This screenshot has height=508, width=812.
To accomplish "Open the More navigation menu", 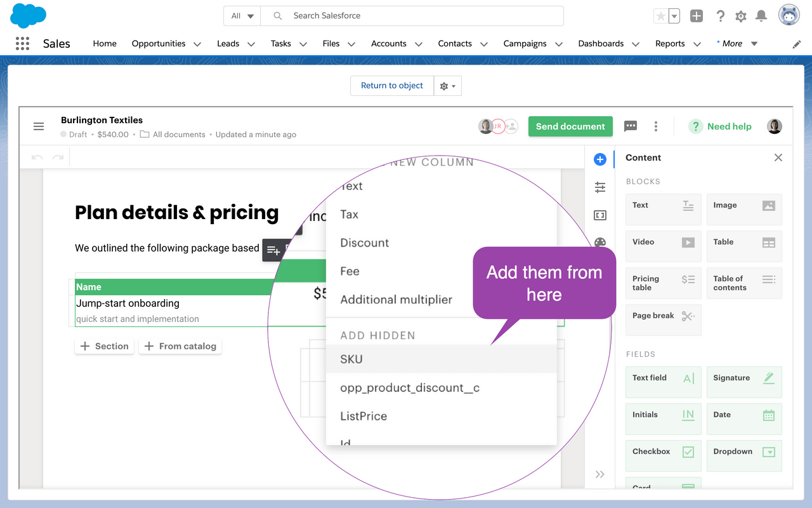I will click(x=737, y=43).
